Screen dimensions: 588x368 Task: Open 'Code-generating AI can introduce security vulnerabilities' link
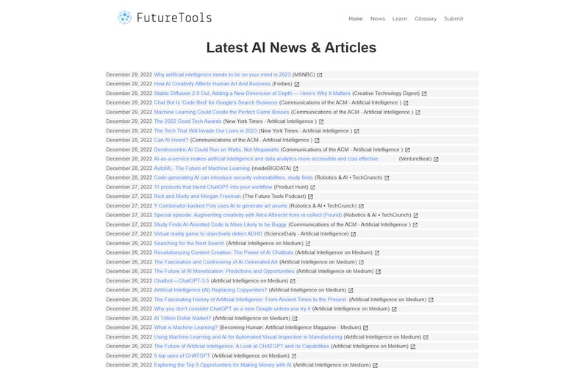(x=233, y=178)
